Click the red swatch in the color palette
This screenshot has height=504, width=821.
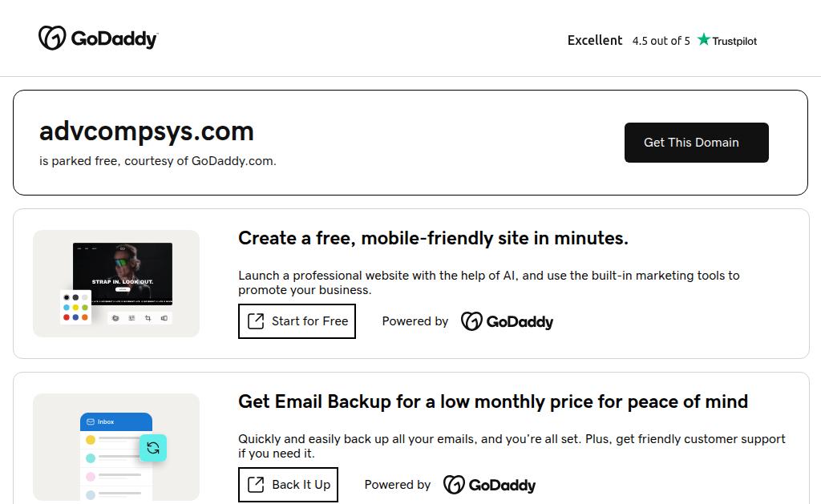pos(67,317)
